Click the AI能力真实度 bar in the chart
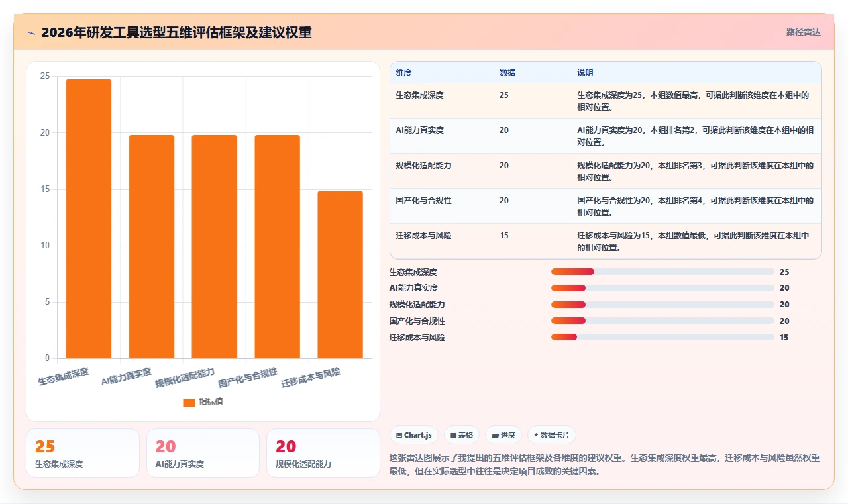This screenshot has height=504, width=848. (152, 247)
